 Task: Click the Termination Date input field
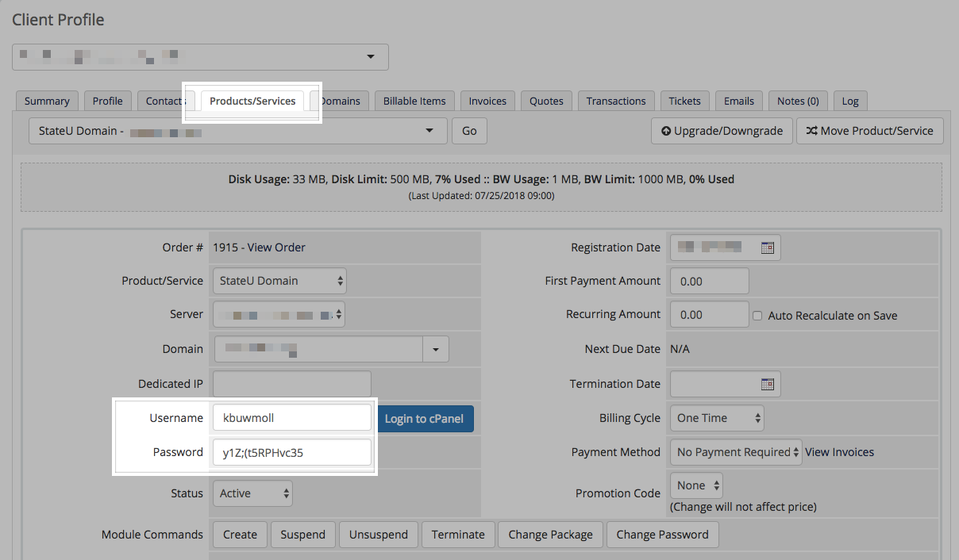[x=726, y=384]
